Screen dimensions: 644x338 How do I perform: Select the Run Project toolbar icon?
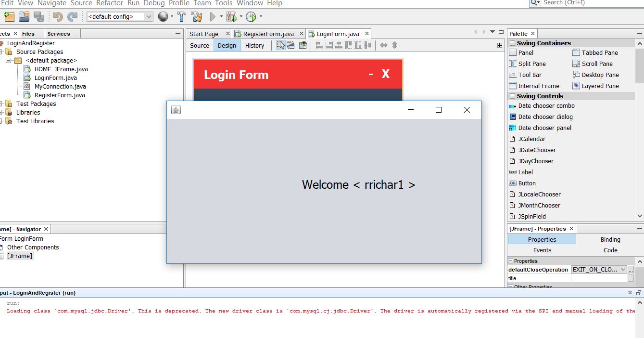[212, 16]
